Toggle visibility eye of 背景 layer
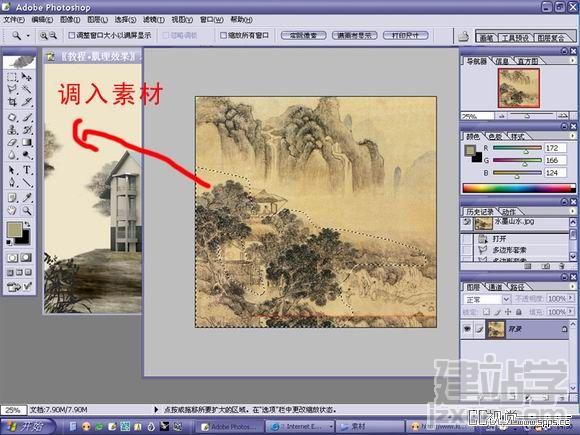 click(x=468, y=328)
